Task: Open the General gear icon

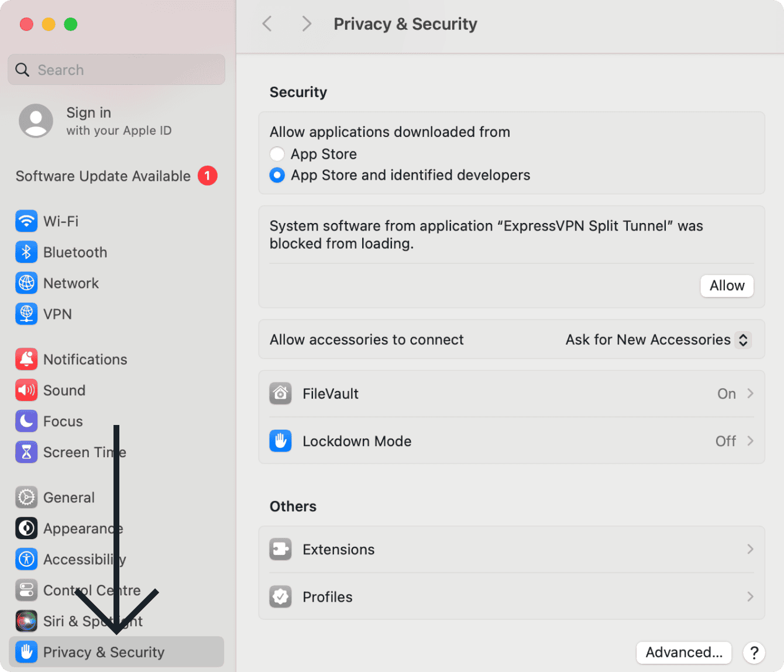Action: click(26, 498)
